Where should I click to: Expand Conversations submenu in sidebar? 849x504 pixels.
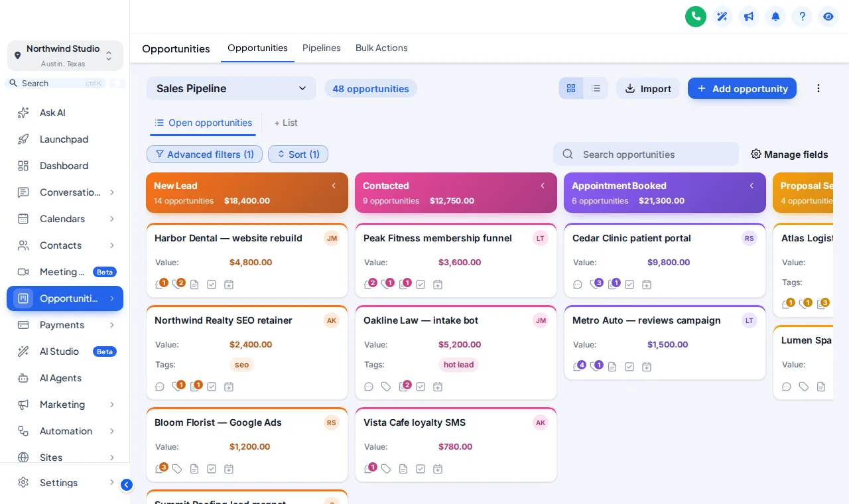click(x=112, y=192)
